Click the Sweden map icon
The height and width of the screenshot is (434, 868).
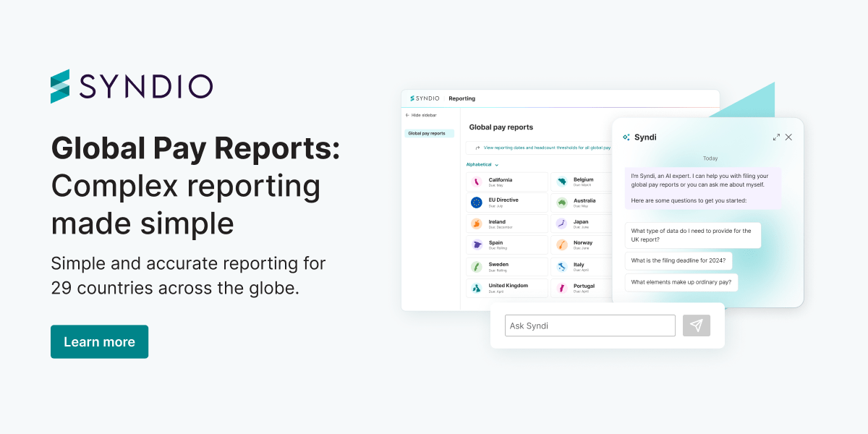pos(476,267)
